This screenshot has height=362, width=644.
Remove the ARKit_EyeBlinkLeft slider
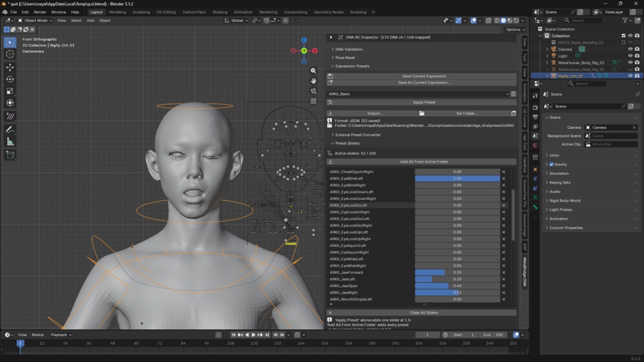coord(504,178)
